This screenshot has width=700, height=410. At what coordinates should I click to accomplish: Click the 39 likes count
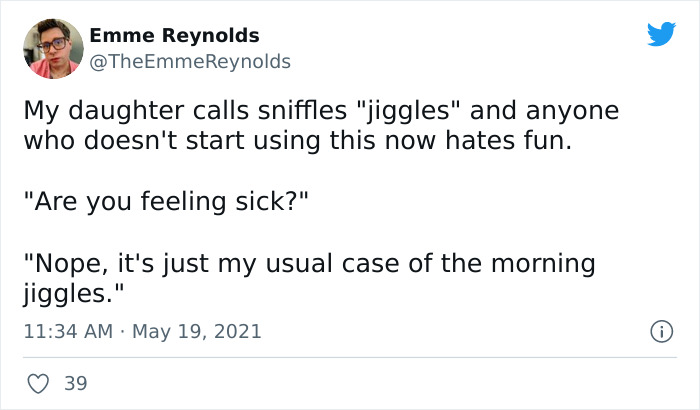(x=74, y=383)
